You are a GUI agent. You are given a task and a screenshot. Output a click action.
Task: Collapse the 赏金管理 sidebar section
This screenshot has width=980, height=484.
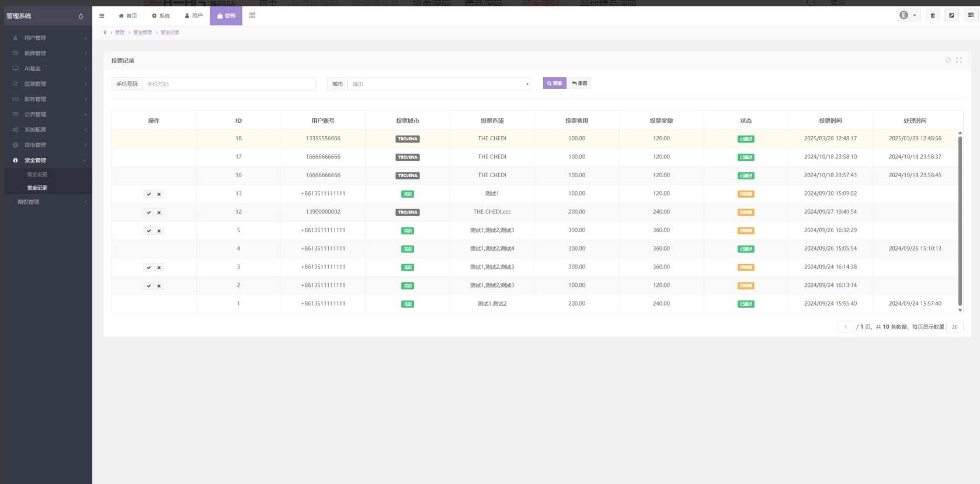(x=47, y=160)
